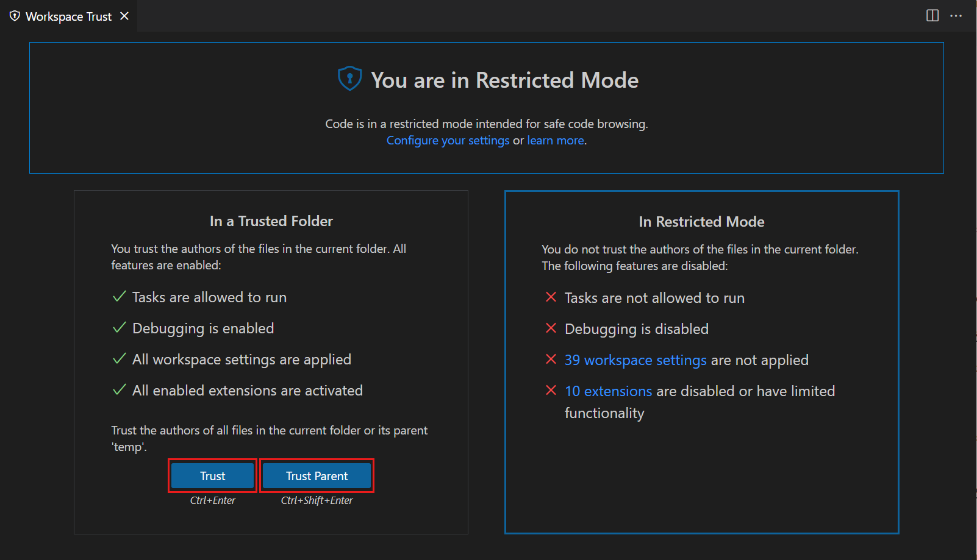Click the shield icon on Workspace Trust tab
The height and width of the screenshot is (560, 977).
[15, 16]
